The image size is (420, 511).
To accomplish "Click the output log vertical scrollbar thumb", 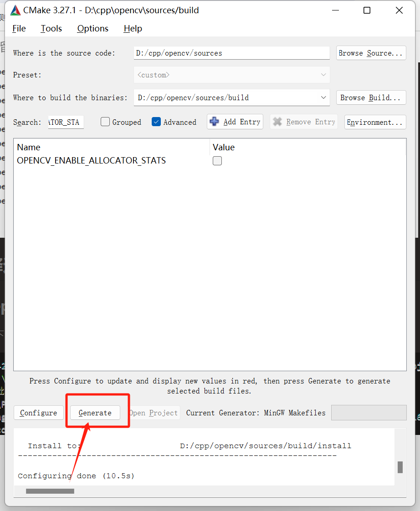I will click(400, 467).
